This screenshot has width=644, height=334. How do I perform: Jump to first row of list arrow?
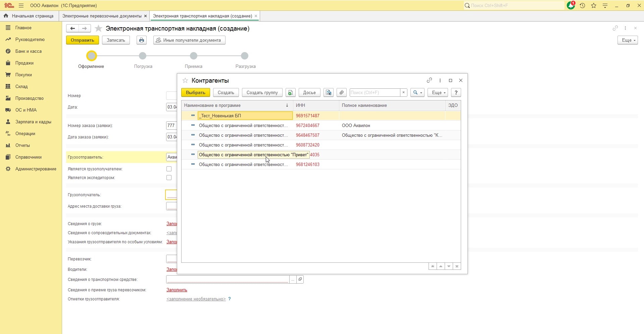(x=433, y=266)
